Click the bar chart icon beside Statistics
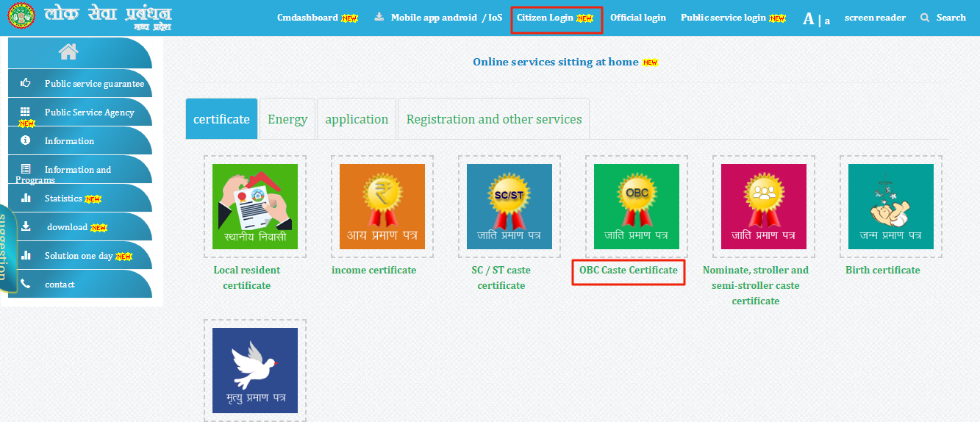 click(26, 198)
